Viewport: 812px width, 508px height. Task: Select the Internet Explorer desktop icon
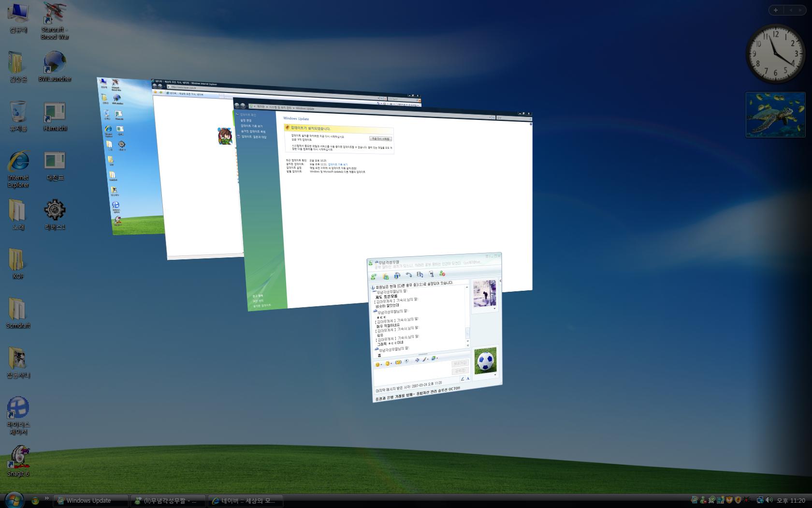pyautogui.click(x=18, y=169)
